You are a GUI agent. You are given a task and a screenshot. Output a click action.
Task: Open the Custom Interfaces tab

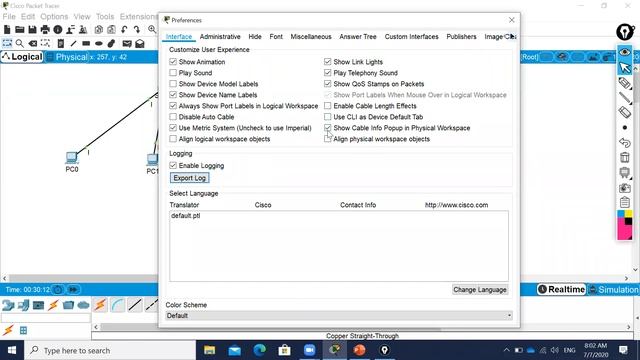(x=411, y=36)
